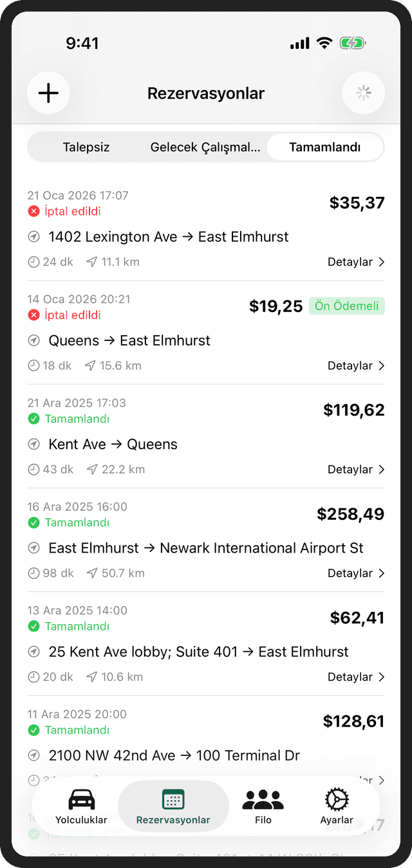Tap the plus button to add a reservation

pyautogui.click(x=48, y=93)
